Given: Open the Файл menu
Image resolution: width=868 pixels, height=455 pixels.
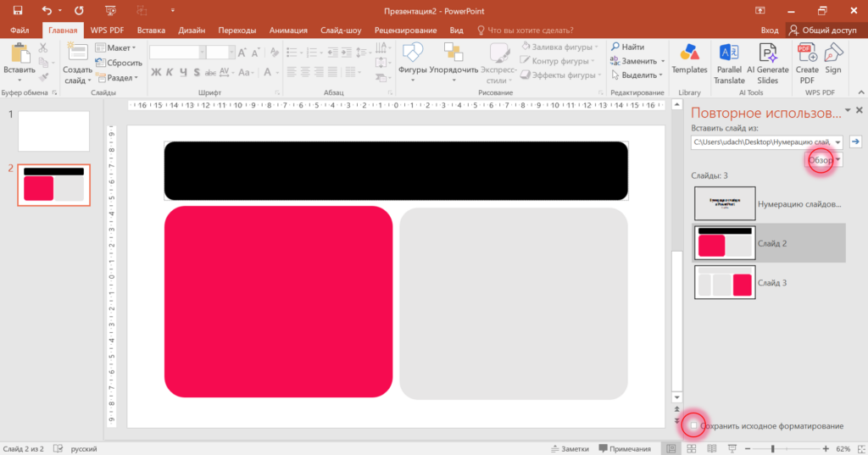Looking at the screenshot, I should point(19,31).
